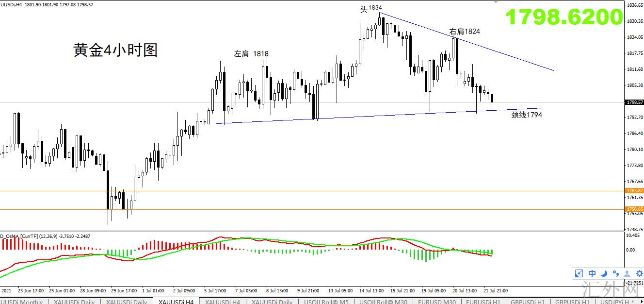Toggle the 中 Chinese/English input mode
The height and width of the screenshot is (304, 644).
pos(592,273)
